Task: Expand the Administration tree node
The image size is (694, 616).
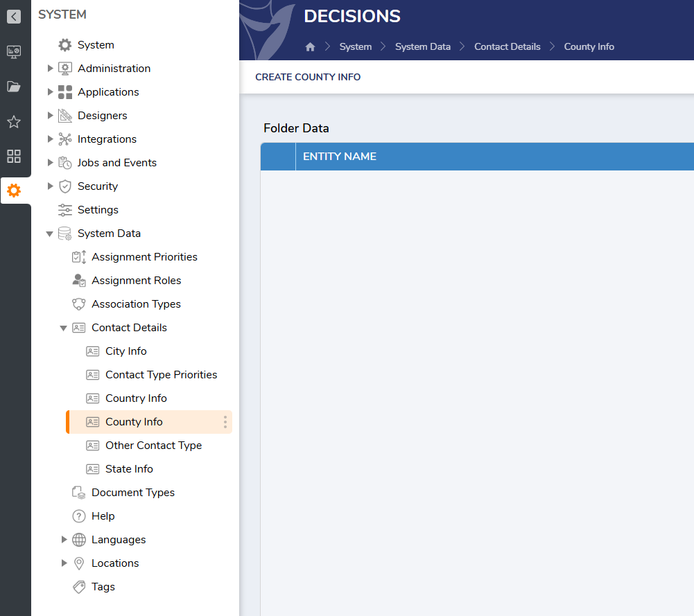Action: (50, 69)
